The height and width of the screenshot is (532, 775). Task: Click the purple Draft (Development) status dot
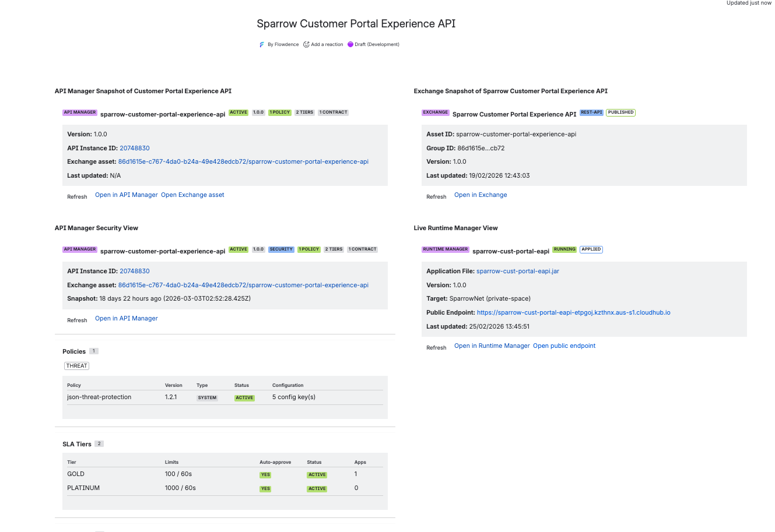point(350,44)
